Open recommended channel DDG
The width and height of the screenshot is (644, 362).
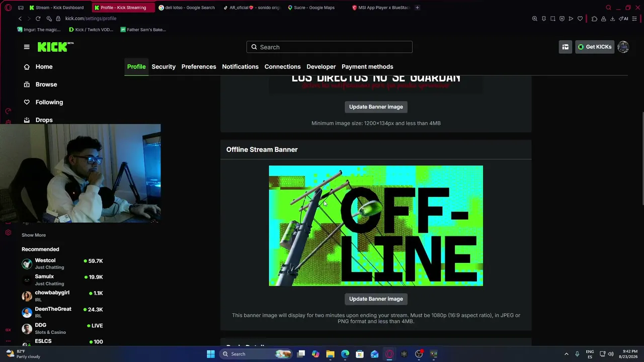[x=62, y=328]
